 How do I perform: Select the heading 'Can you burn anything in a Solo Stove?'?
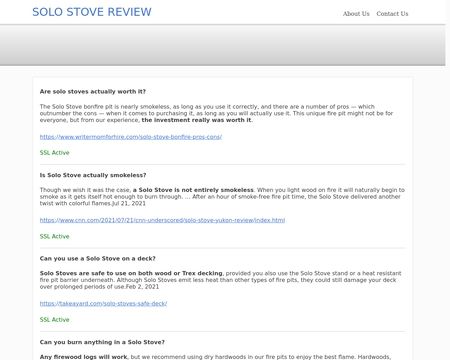(102, 342)
